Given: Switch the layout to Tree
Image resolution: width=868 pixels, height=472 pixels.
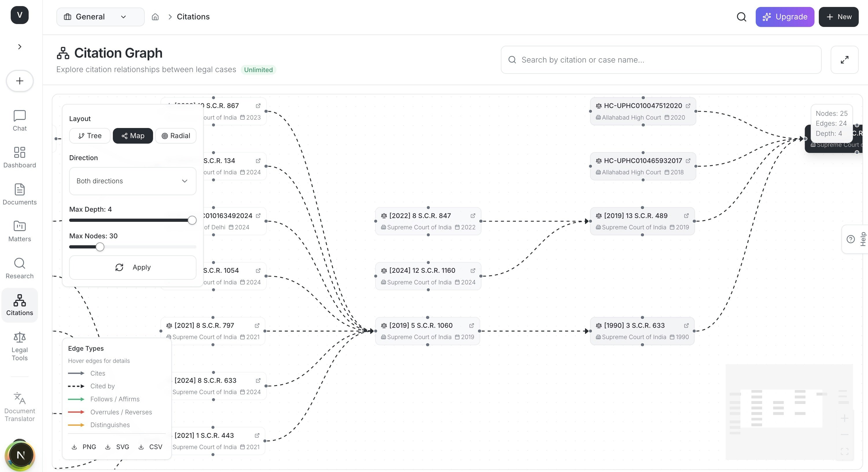Looking at the screenshot, I should pyautogui.click(x=89, y=136).
